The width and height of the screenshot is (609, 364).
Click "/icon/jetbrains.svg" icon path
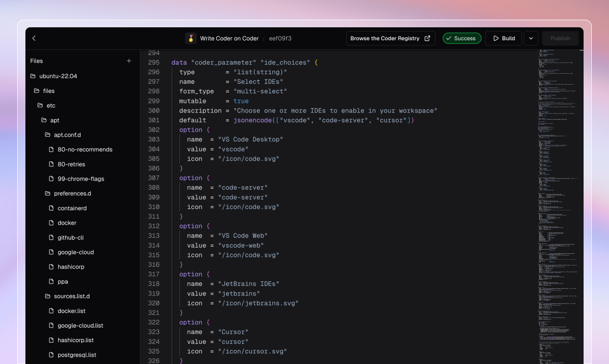click(x=258, y=303)
